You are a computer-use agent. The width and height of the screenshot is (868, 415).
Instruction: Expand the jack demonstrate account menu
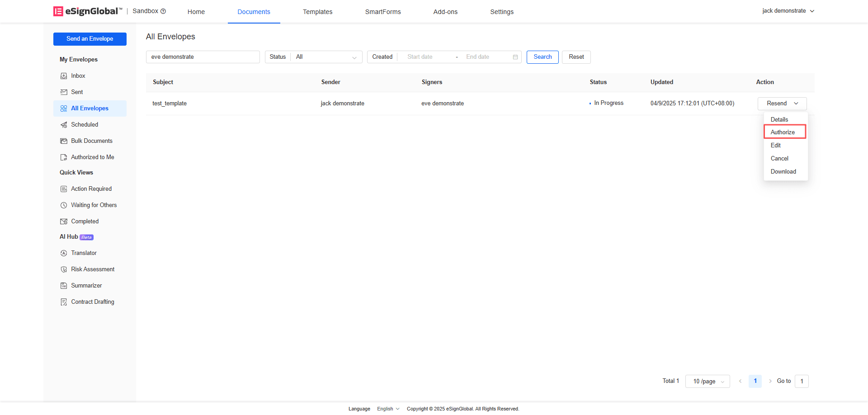click(x=788, y=11)
